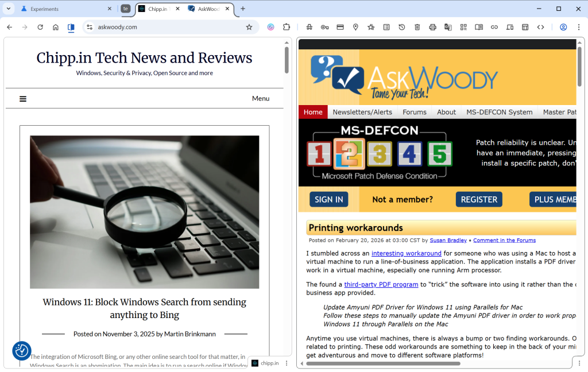588x372 pixels.
Task: Open incognito window from toolbar icon
Action: (310, 27)
